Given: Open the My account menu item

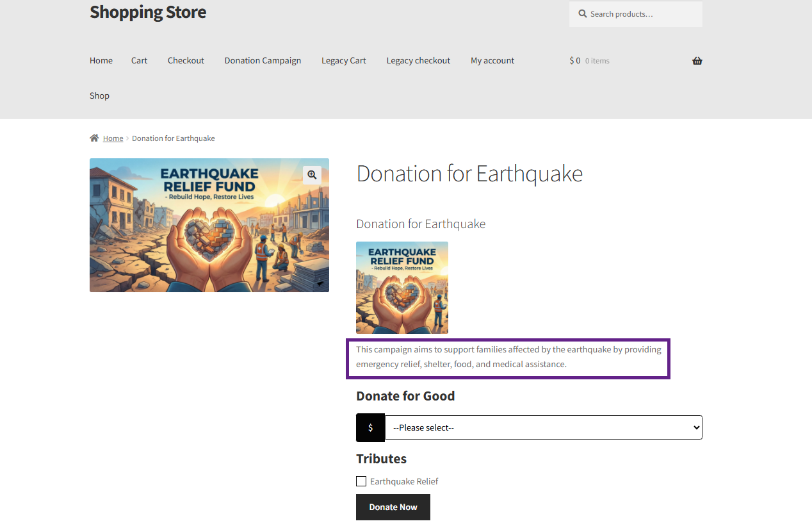Looking at the screenshot, I should [492, 60].
